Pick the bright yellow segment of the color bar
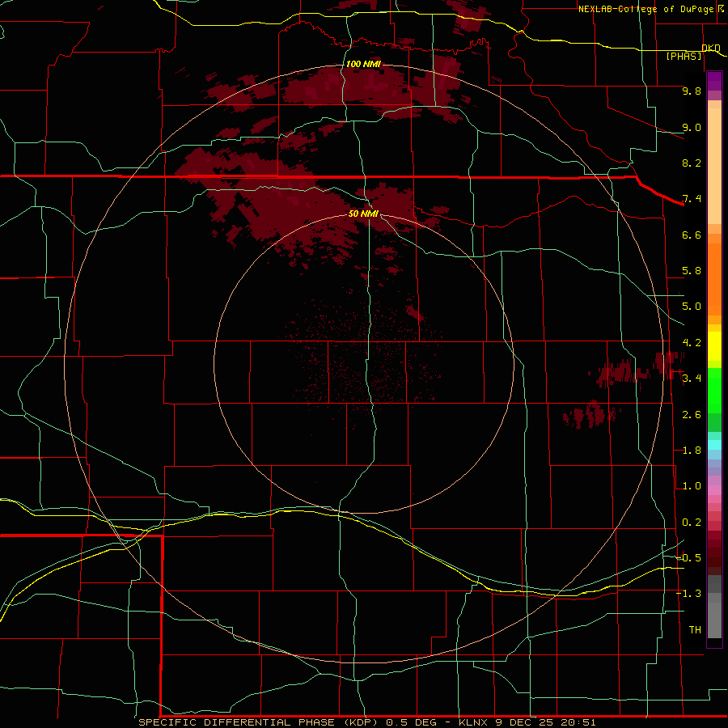728x728 pixels. 714,346
